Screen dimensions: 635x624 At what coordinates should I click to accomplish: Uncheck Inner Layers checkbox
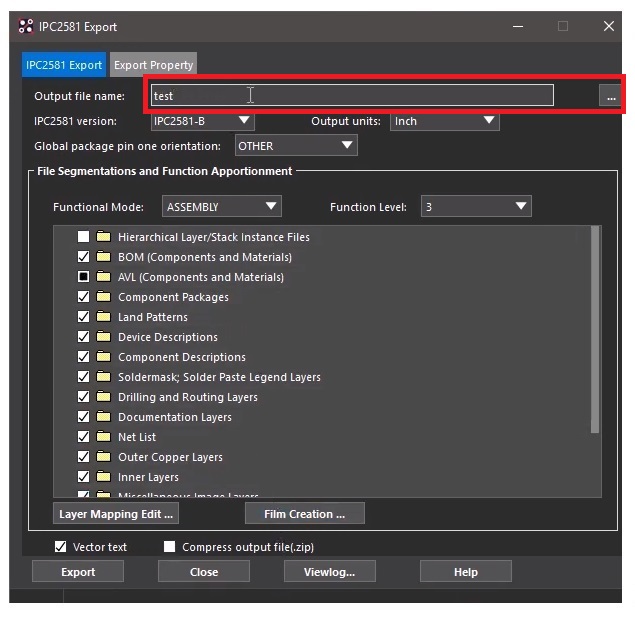(83, 476)
